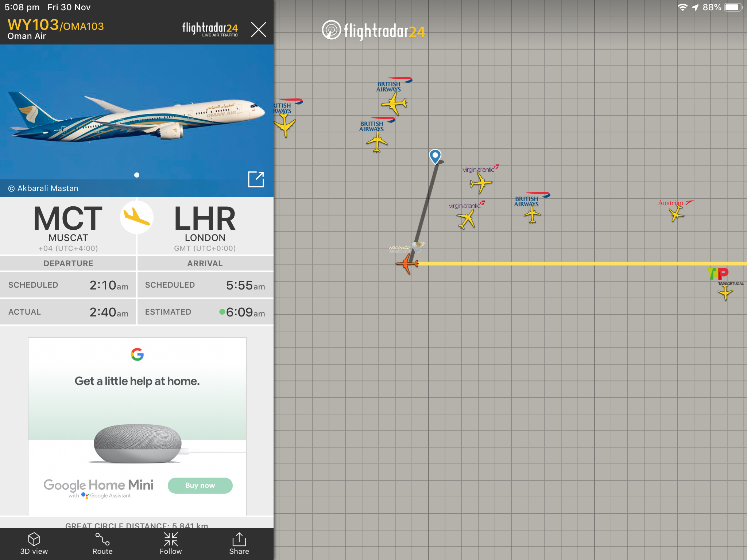747x560 pixels.
Task: Tap the photo page indicator dot
Action: 137,175
